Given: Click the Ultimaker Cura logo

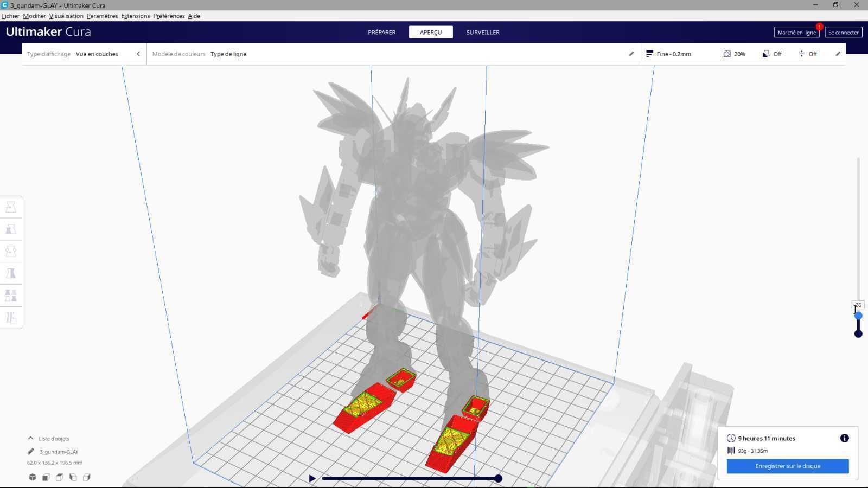Looking at the screenshot, I should pyautogui.click(x=48, y=32).
